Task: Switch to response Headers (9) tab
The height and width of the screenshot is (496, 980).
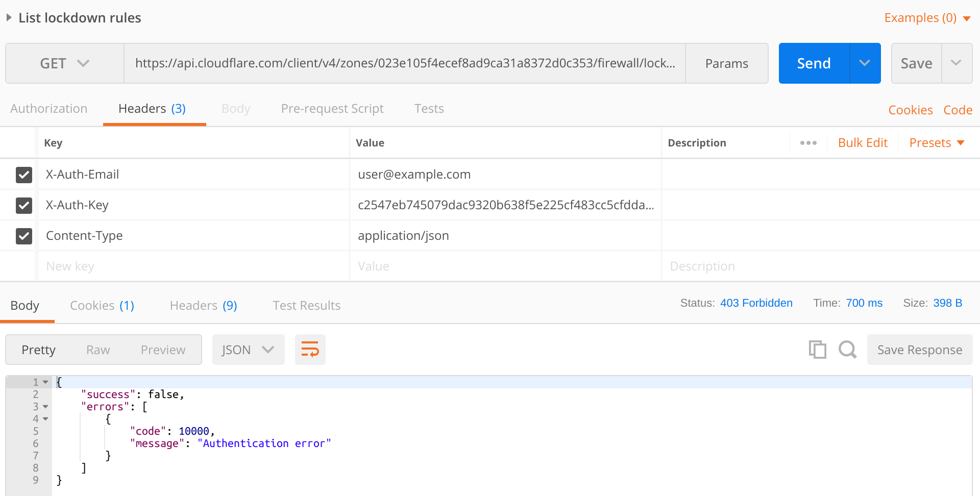Action: (203, 306)
